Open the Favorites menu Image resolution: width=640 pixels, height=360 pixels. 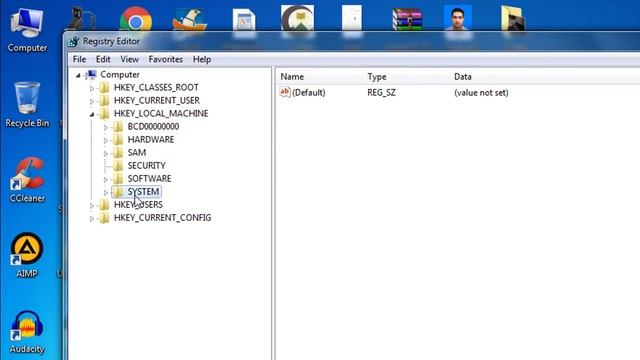tap(165, 59)
